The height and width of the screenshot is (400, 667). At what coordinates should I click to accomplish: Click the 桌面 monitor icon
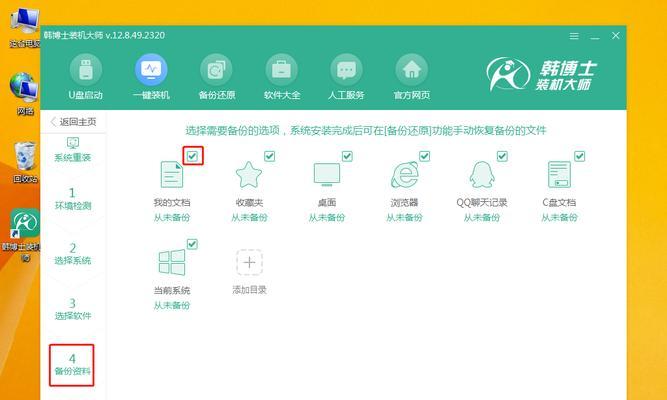tap(327, 174)
